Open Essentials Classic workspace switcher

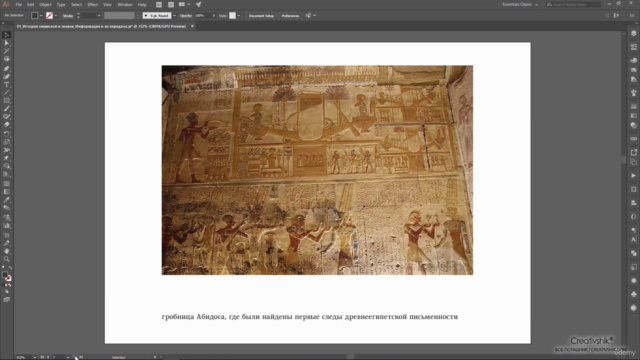pos(520,4)
